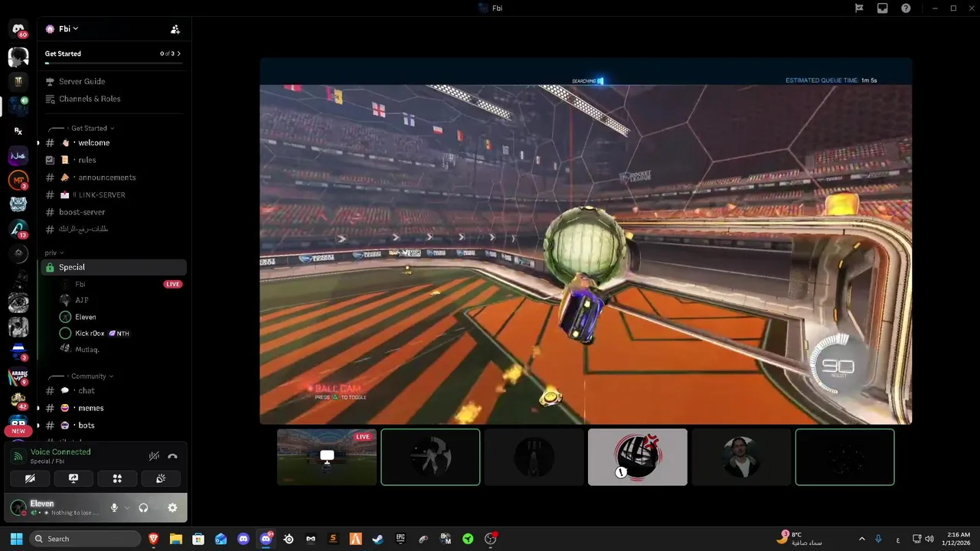Open voice connection signal details icon
The width and height of the screenshot is (980, 551).
coord(18,456)
